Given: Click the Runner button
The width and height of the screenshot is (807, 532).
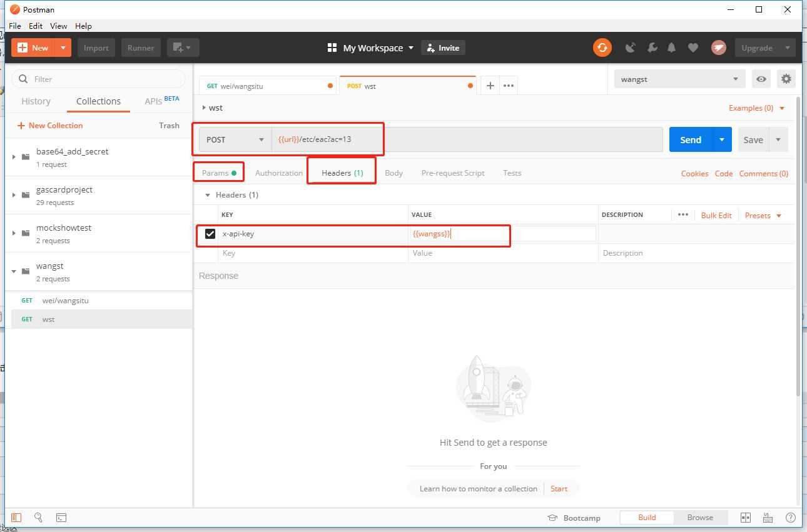Looking at the screenshot, I should 141,48.
